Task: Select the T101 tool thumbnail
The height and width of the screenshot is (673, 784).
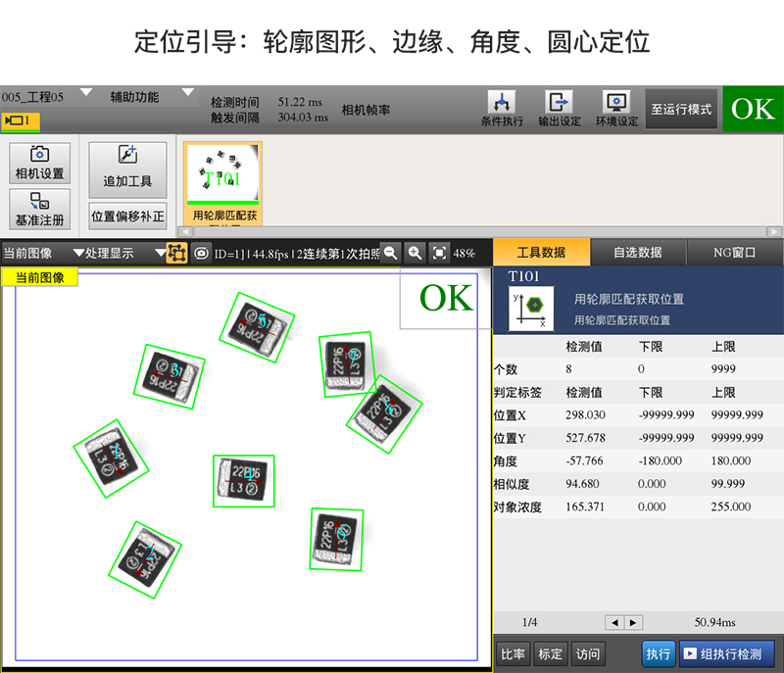Action: [x=221, y=176]
